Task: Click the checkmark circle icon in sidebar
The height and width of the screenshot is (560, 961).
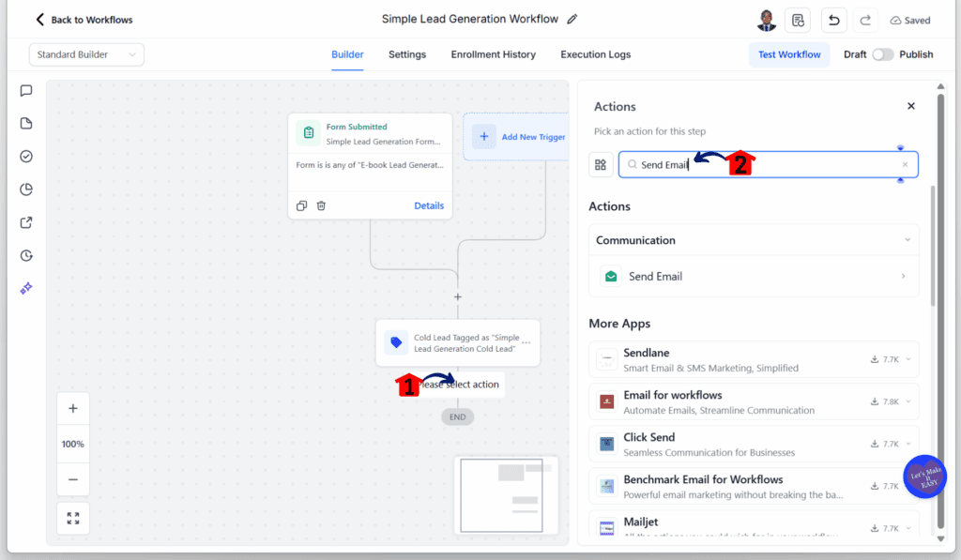Action: point(25,156)
